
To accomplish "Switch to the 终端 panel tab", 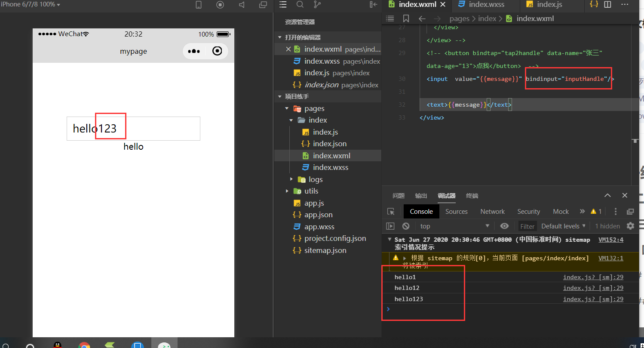I will click(x=472, y=196).
